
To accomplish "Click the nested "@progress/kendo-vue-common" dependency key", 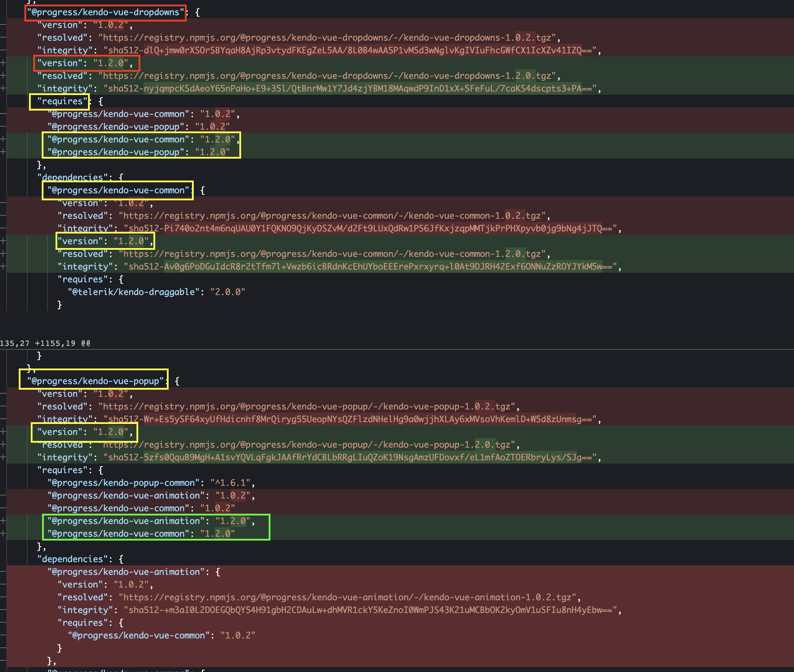I will tap(118, 190).
